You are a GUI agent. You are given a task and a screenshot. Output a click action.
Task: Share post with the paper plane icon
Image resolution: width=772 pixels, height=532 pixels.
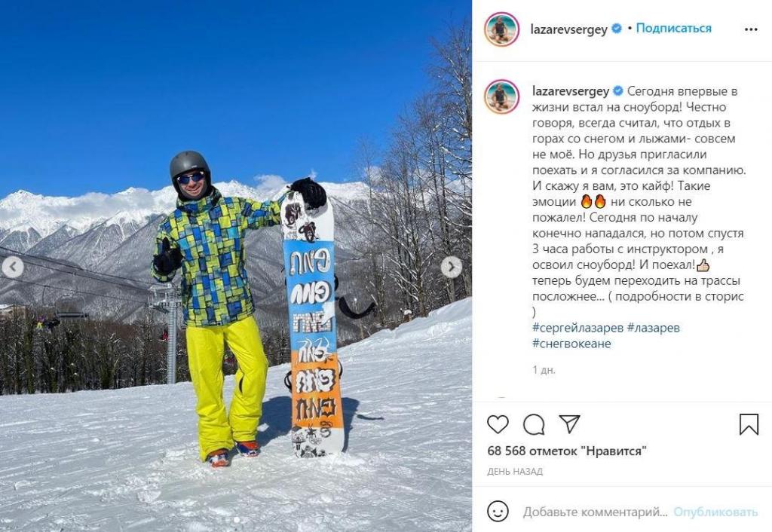[x=569, y=423]
